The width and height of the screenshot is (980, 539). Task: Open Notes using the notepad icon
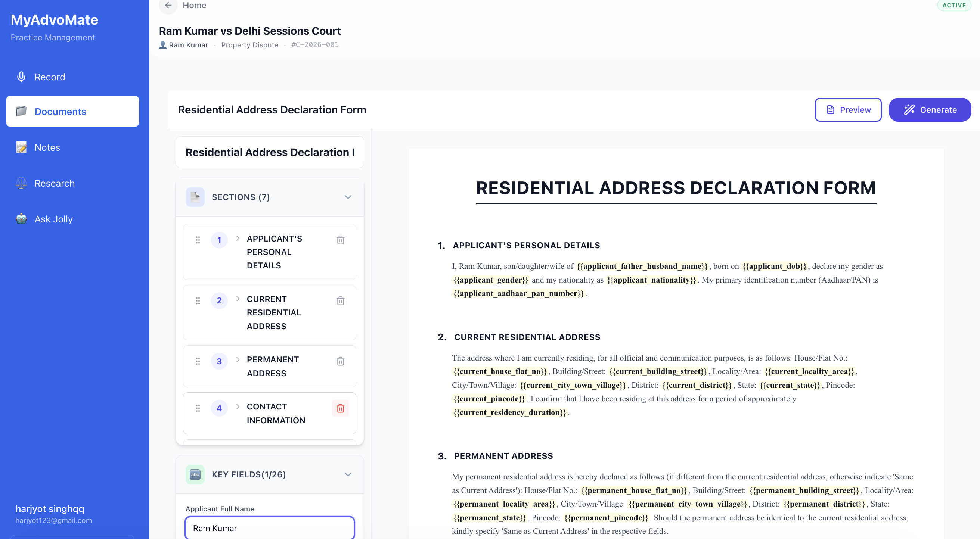[21, 147]
